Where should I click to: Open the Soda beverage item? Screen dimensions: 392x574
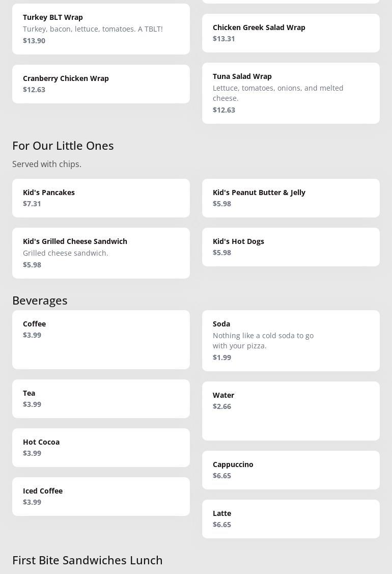(291, 341)
